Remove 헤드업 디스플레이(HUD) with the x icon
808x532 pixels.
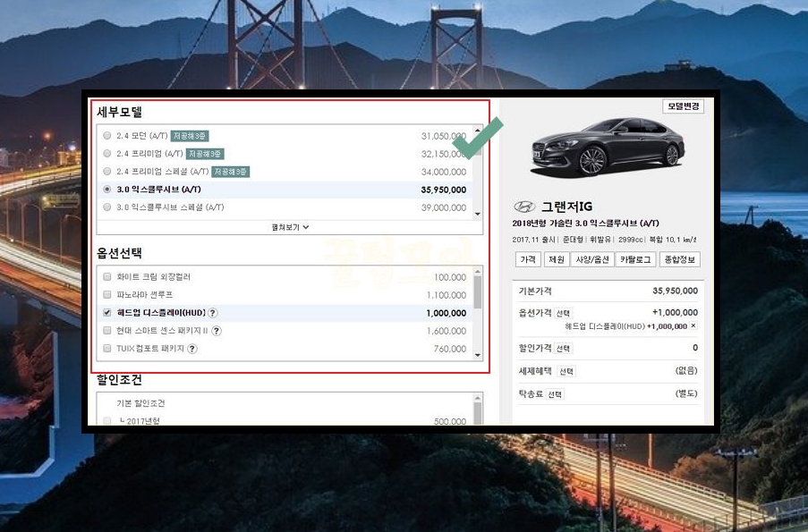(x=693, y=326)
